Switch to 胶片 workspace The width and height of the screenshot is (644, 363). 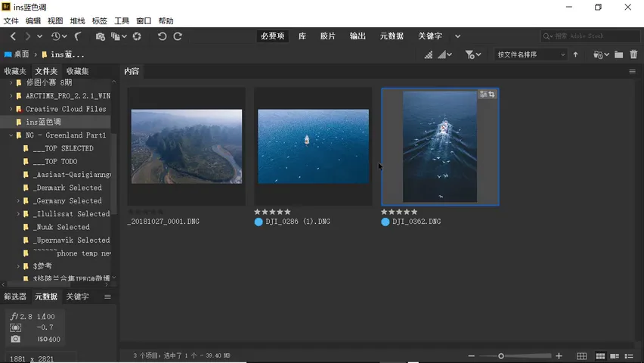(x=327, y=36)
